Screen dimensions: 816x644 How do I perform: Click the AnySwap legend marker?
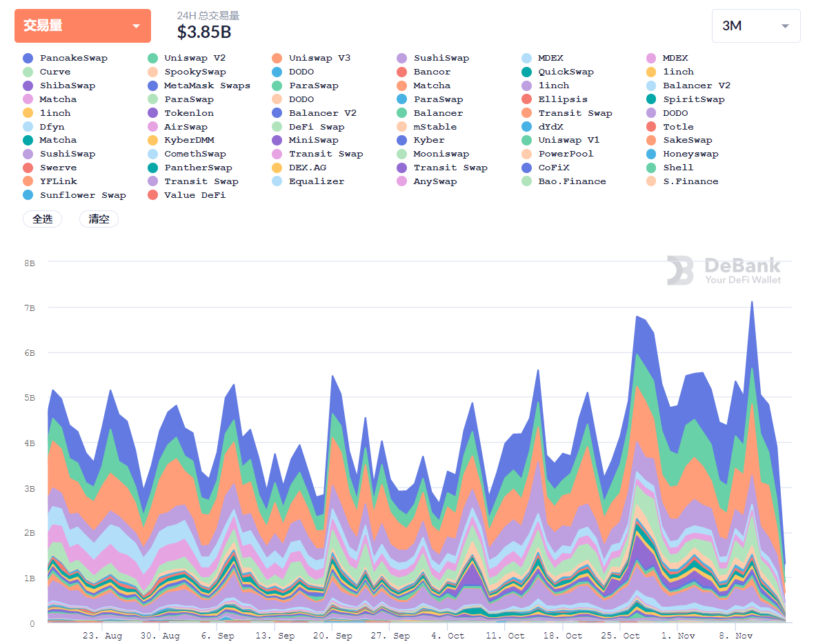401,181
